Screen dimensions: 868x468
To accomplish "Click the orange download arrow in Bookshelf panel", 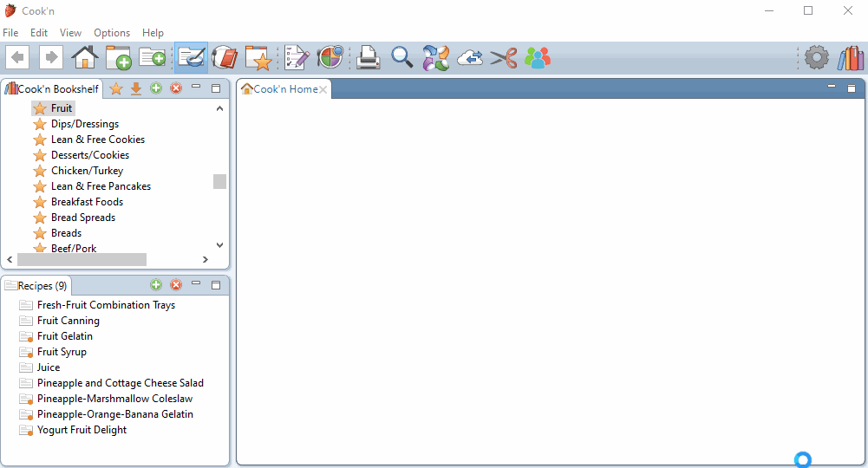I will (x=135, y=88).
